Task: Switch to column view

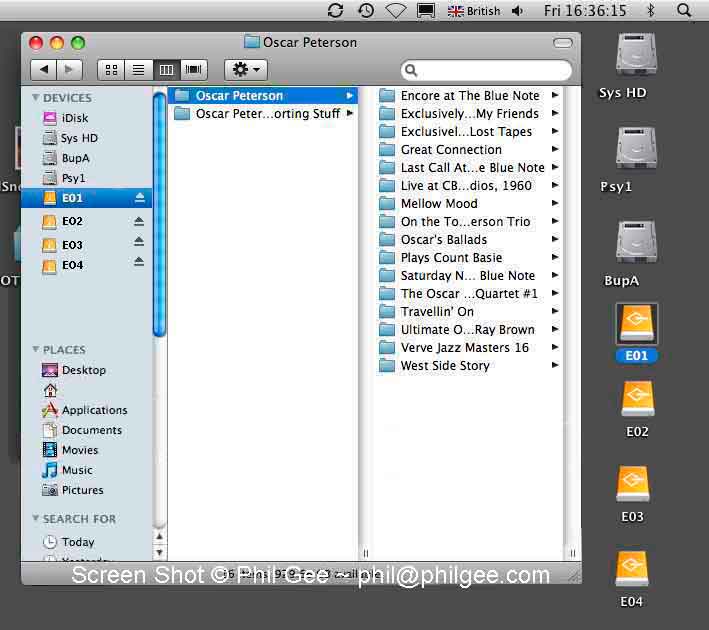Action: (166, 70)
